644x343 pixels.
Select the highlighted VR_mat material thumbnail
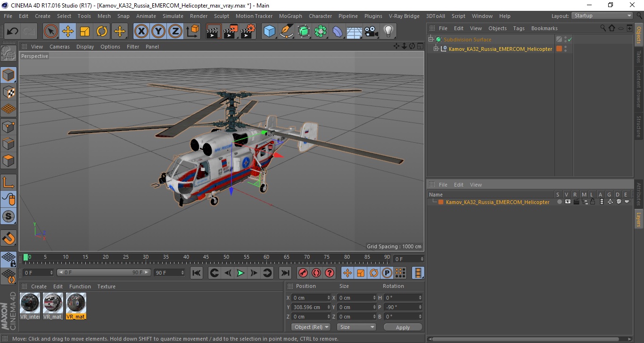tap(76, 306)
